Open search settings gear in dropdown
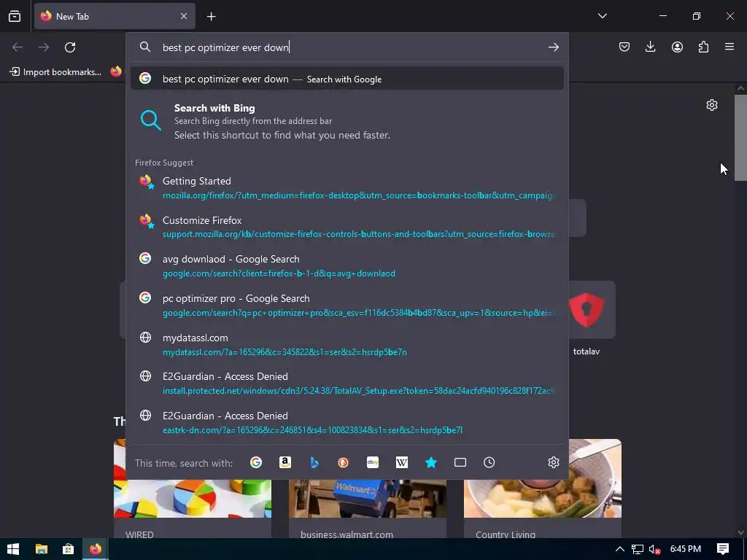Viewport: 747px width, 560px height. click(553, 462)
